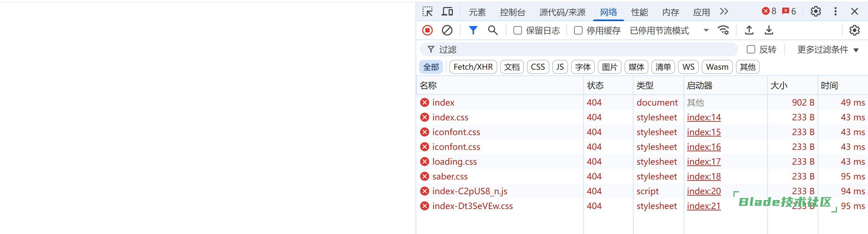Viewport: 868px width, 234px height.
Task: Select the saber.css request
Action: [x=642, y=176]
